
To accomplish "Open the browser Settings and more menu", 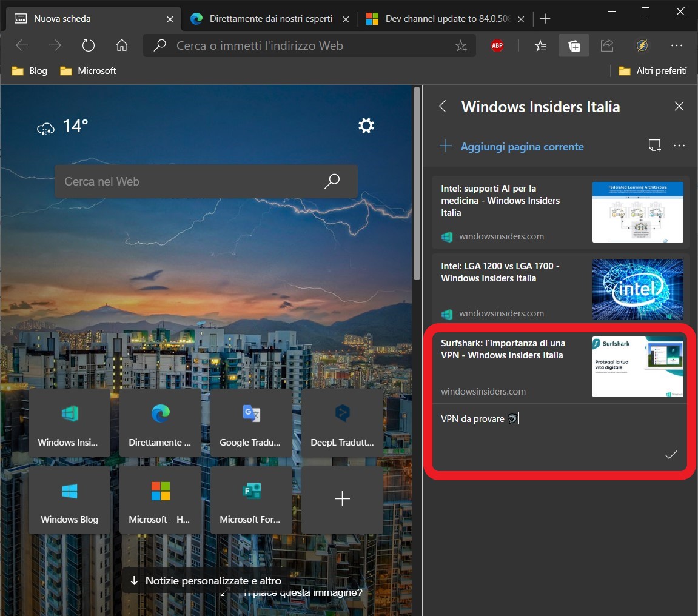I will tap(677, 45).
